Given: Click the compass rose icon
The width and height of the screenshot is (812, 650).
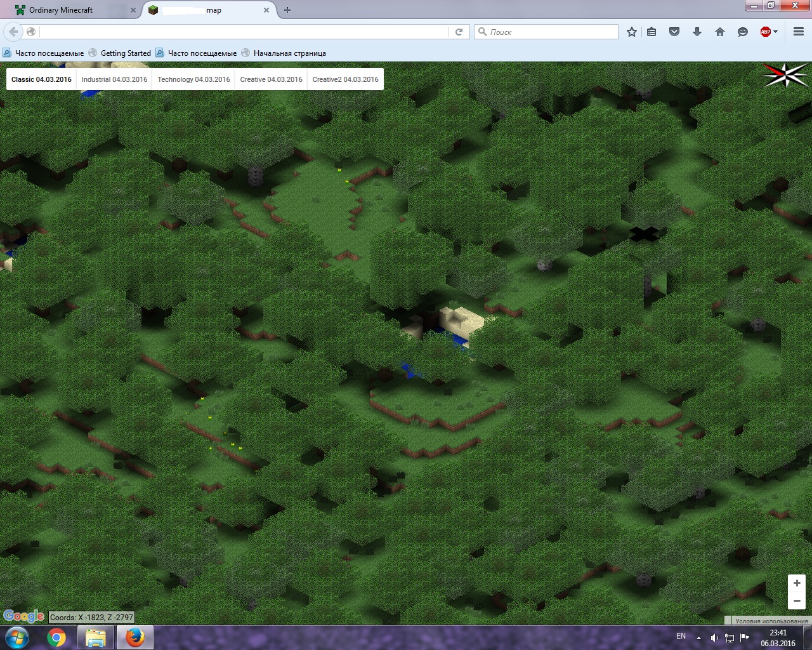Looking at the screenshot, I should tap(786, 76).
